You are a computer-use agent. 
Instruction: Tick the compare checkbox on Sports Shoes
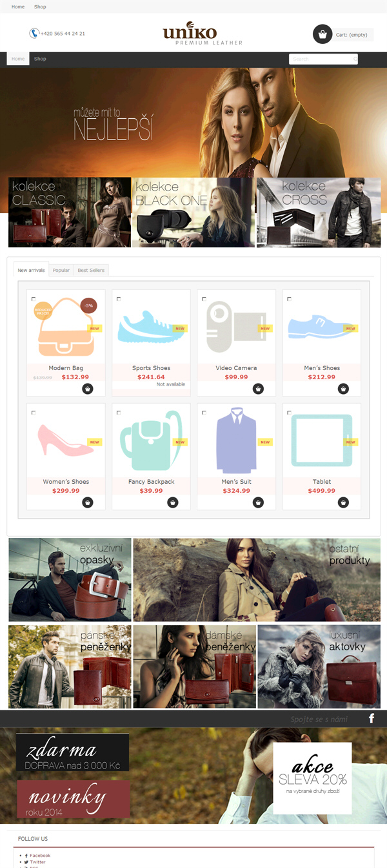(x=119, y=299)
